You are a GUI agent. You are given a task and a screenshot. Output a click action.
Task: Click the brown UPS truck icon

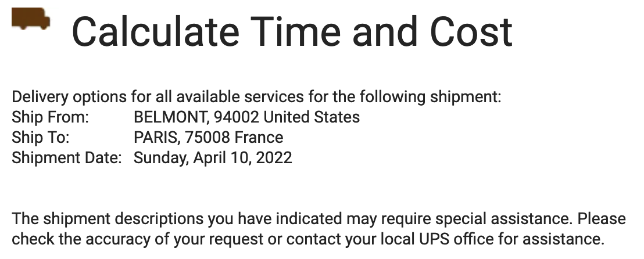coord(31,19)
